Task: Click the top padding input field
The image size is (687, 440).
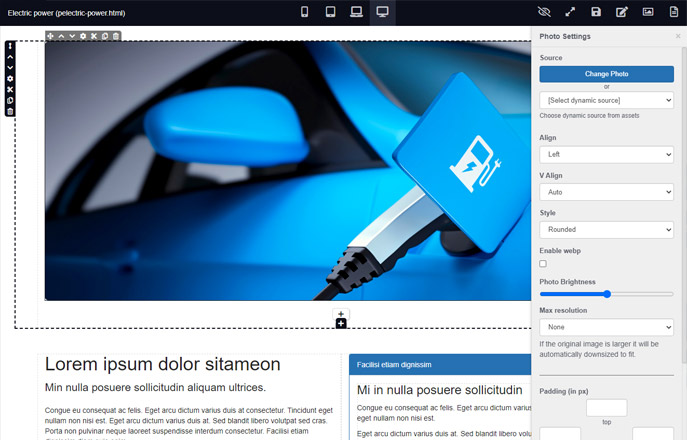Action: [606, 408]
